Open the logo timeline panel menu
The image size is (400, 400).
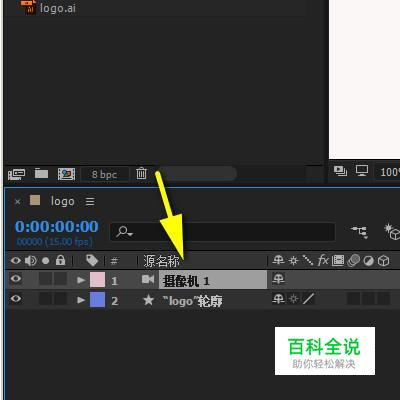90,201
